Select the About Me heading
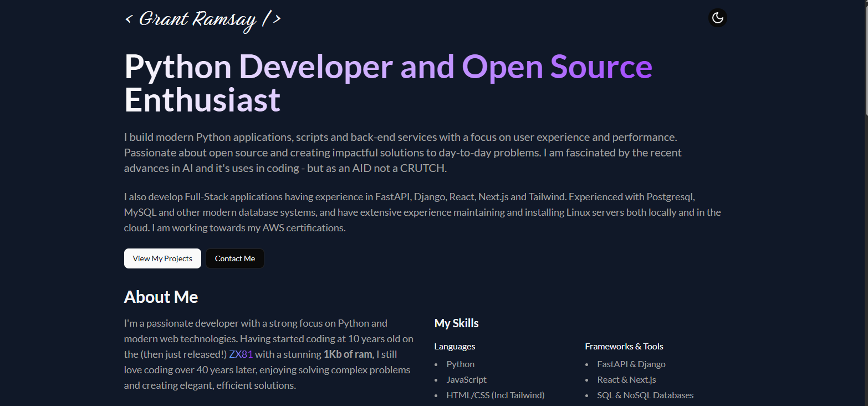This screenshot has width=868, height=406. (161, 297)
